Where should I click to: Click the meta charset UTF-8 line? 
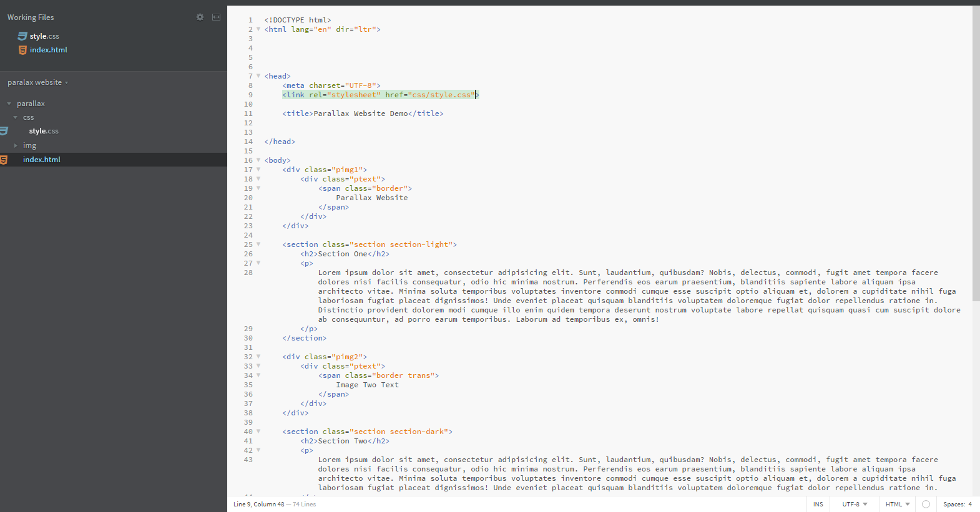tap(331, 85)
